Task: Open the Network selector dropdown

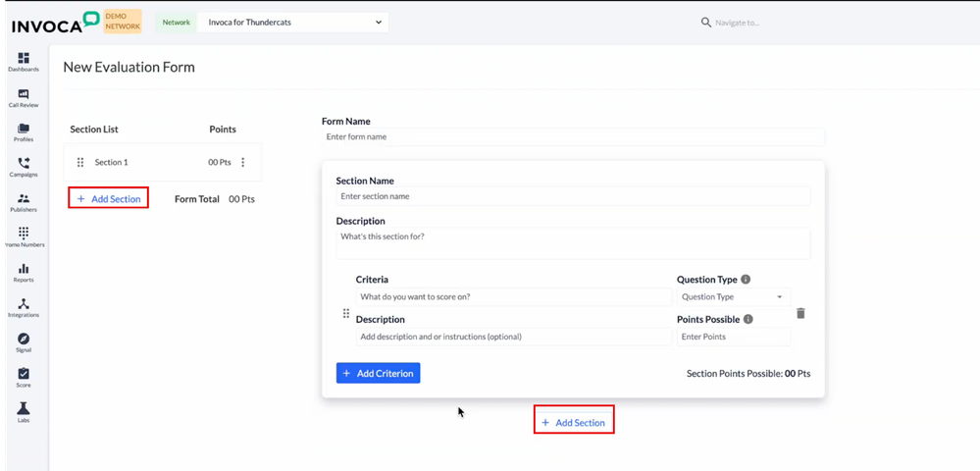Action: click(x=291, y=22)
